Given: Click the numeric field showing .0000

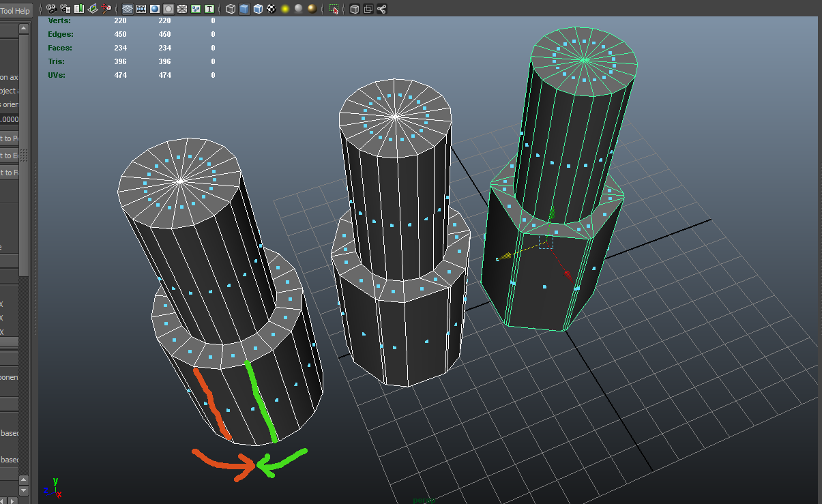Looking at the screenshot, I should click(x=10, y=120).
